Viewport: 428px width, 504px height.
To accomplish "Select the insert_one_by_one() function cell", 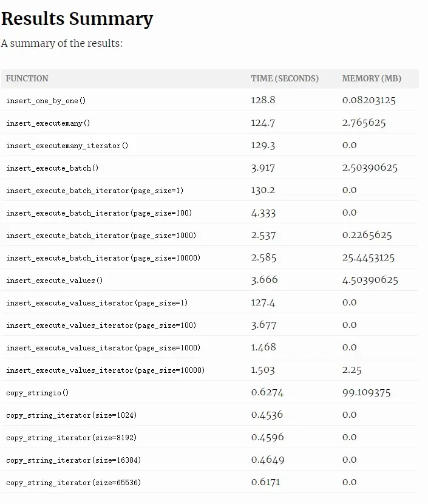I will [46, 101].
